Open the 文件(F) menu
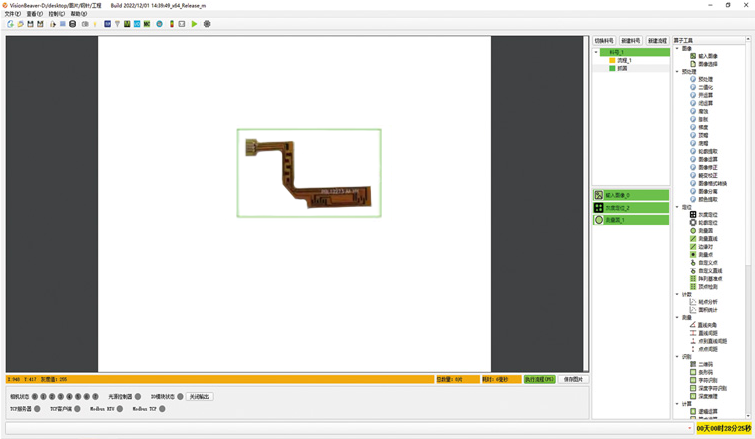 pos(12,14)
